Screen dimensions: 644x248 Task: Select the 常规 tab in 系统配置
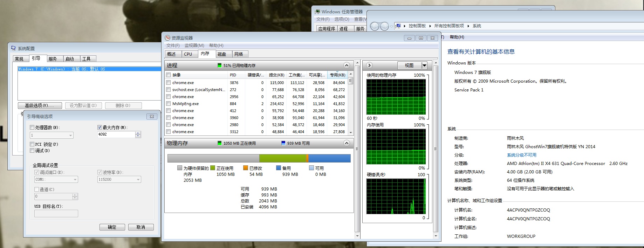pyautogui.click(x=20, y=59)
